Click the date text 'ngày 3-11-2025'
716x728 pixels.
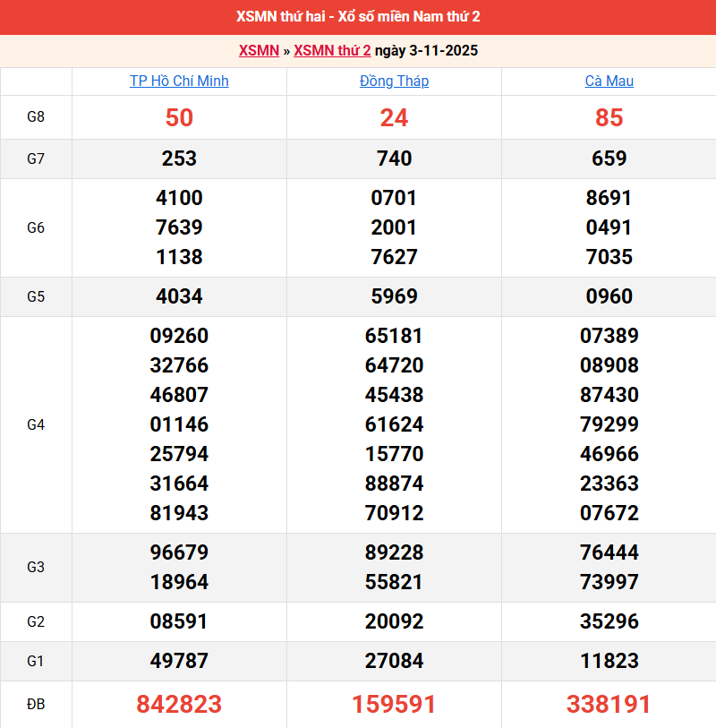pos(426,51)
